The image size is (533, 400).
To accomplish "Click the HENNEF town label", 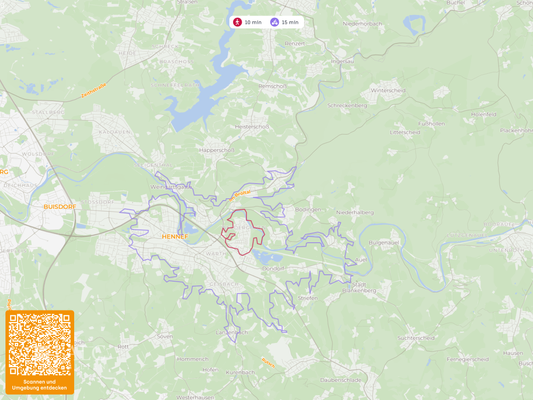I will click(x=175, y=237).
